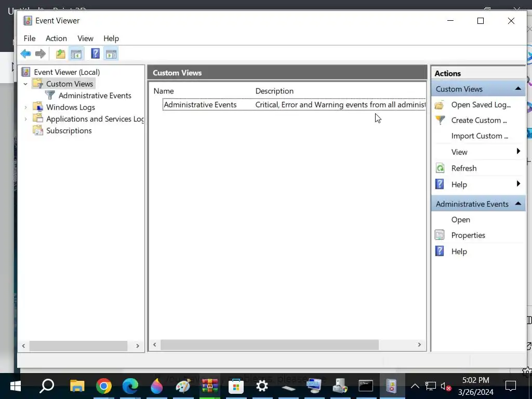This screenshot has height=399, width=532.
Task: Click the muted volume tray icon
Action: click(x=445, y=387)
